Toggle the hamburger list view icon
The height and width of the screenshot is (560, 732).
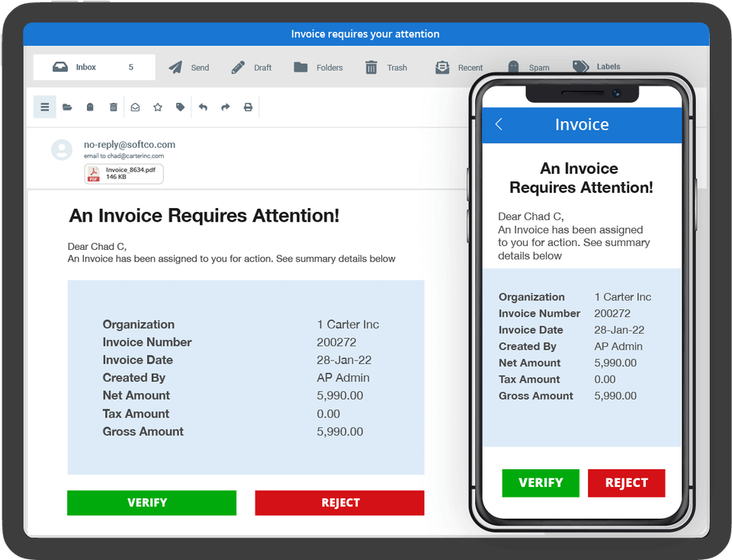(x=44, y=107)
